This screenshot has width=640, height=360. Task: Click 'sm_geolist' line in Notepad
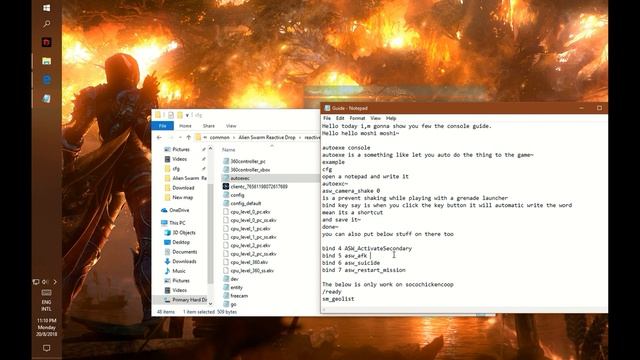tap(338, 299)
